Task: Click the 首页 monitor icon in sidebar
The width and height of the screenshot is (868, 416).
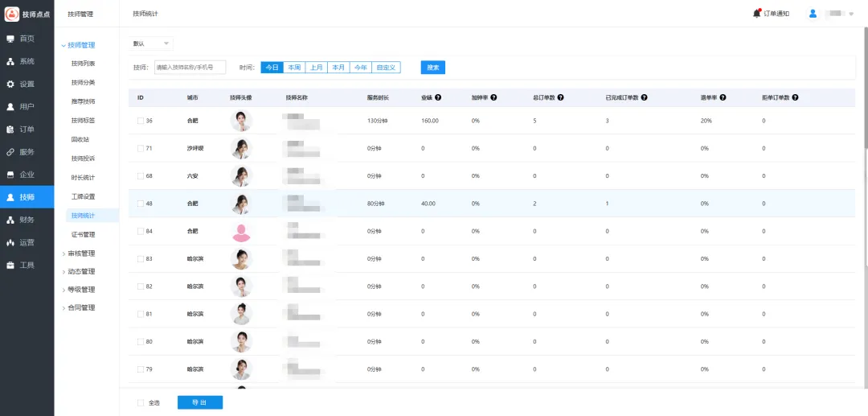Action: (10, 39)
